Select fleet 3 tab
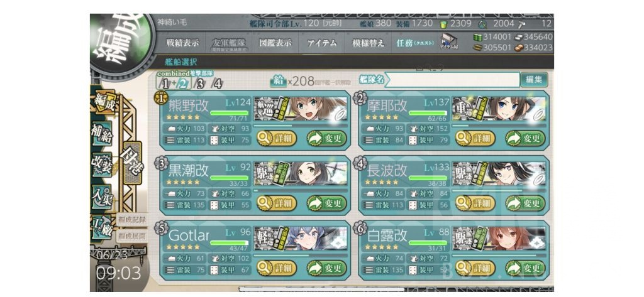Viewport: 644px width, 297px height. click(x=199, y=84)
